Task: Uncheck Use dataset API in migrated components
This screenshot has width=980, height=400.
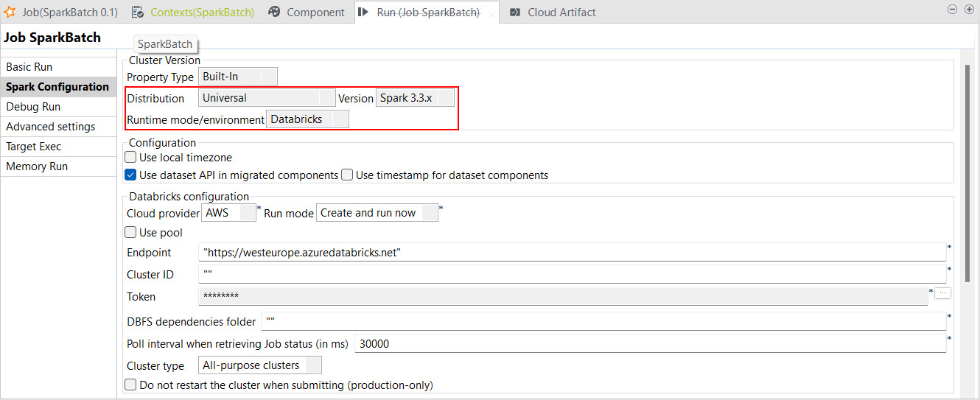Action: coord(131,175)
